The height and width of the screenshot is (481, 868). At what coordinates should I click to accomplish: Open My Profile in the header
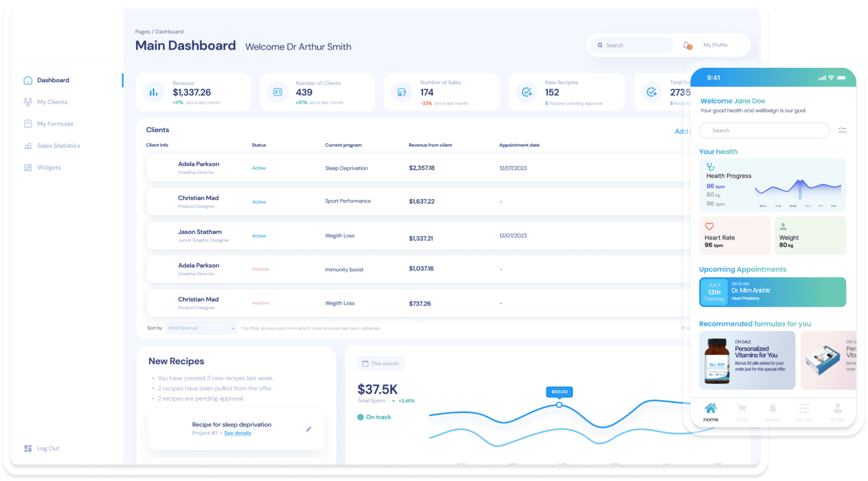(x=715, y=45)
